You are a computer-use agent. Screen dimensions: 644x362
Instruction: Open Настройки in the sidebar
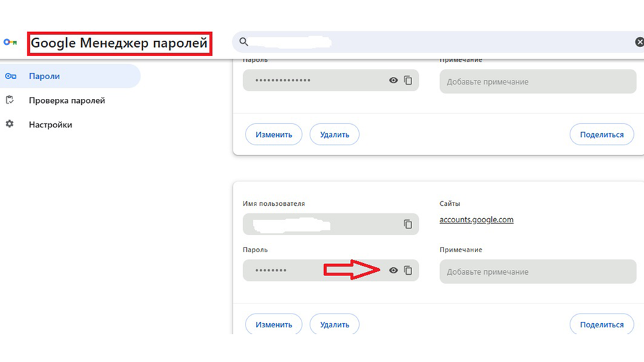click(x=50, y=124)
